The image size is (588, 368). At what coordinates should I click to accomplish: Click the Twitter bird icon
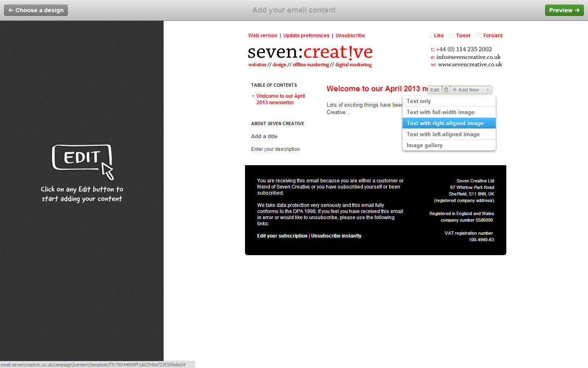(451, 36)
